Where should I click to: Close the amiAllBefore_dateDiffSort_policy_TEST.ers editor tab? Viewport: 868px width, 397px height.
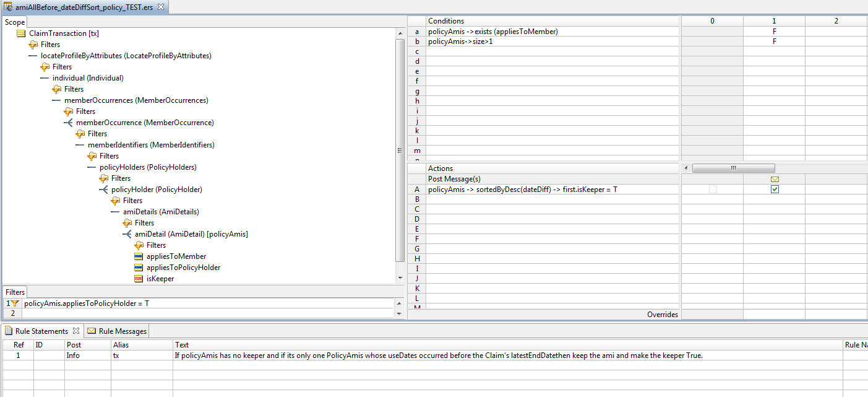coord(161,7)
